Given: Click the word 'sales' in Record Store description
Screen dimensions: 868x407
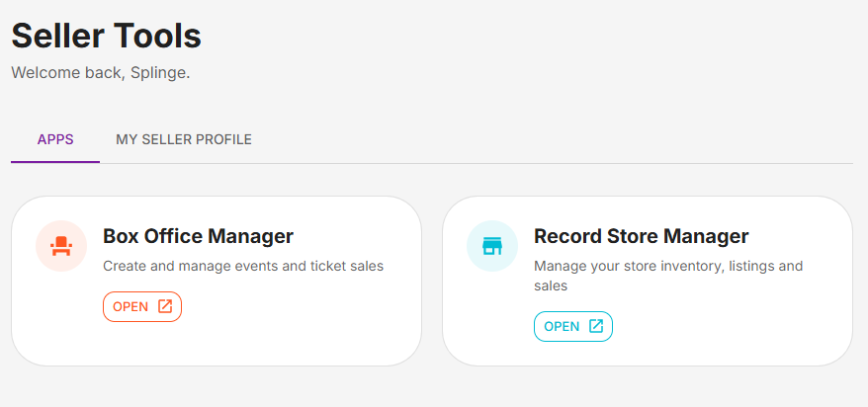Looking at the screenshot, I should (551, 285).
